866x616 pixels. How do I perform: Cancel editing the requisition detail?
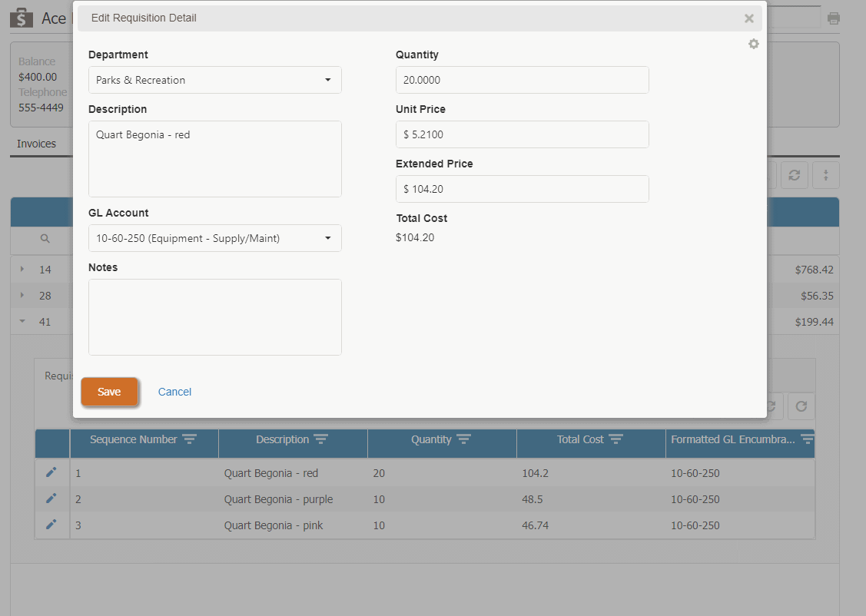174,392
